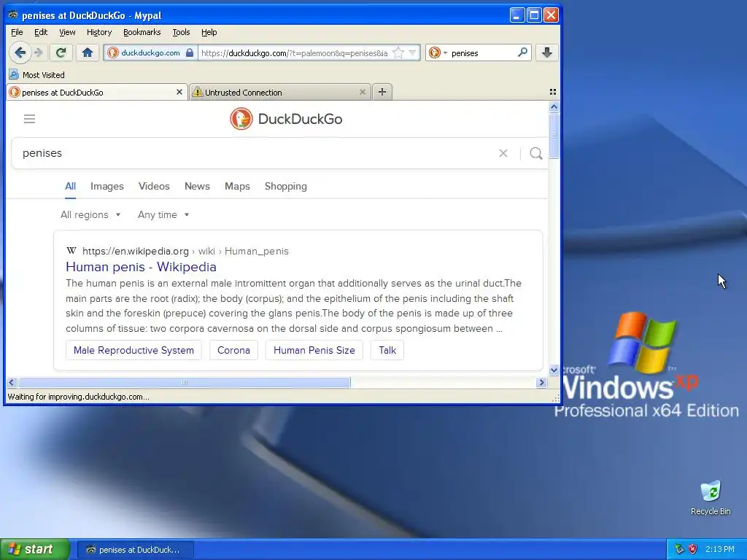Image resolution: width=747 pixels, height=560 pixels.
Task: Close the penises at DuckDuckGo tab
Action: click(179, 92)
